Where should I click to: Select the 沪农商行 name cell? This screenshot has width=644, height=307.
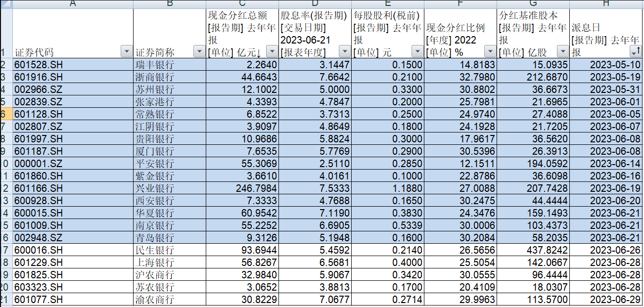click(170, 274)
